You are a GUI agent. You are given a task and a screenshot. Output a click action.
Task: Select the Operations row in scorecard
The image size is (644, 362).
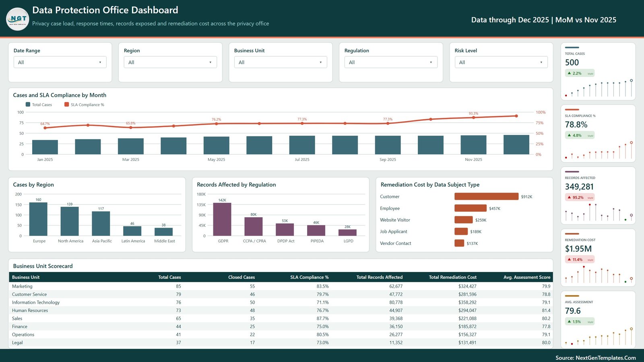281,335
